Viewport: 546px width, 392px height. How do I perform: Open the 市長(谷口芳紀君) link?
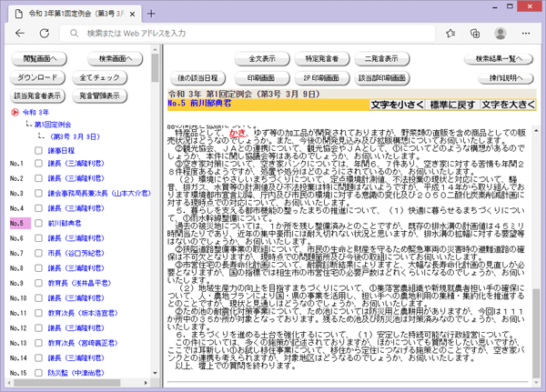click(76, 253)
